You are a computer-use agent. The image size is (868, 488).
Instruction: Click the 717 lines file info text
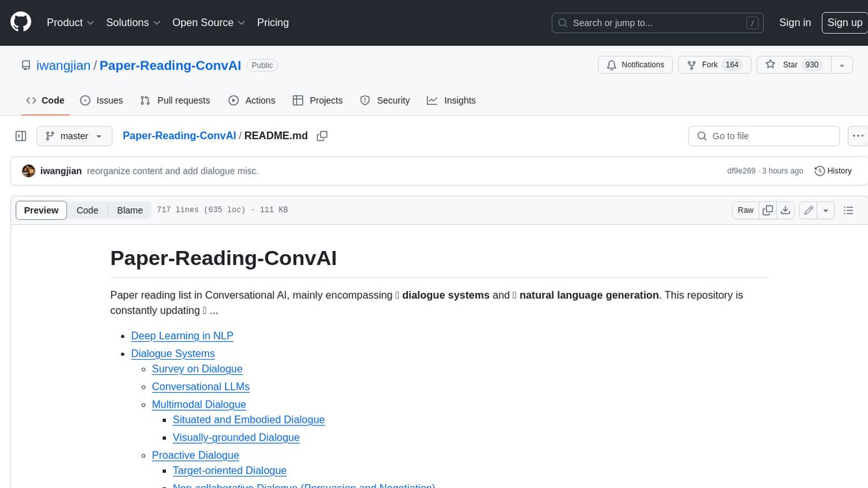tap(222, 210)
